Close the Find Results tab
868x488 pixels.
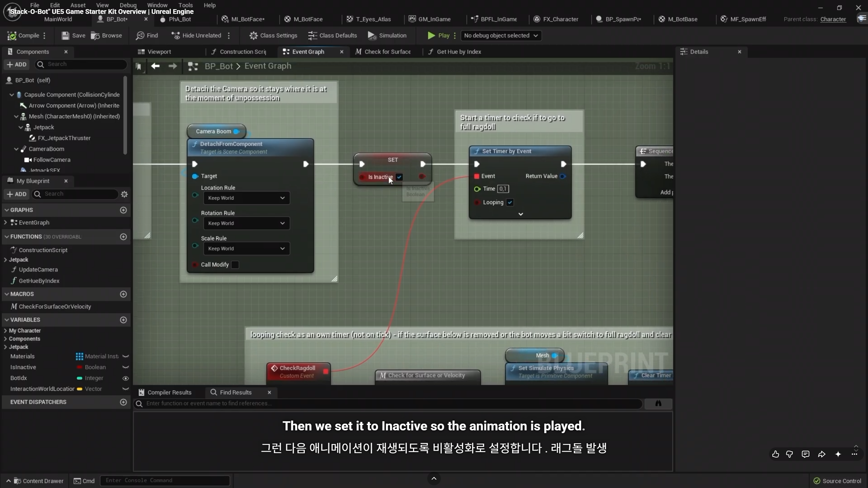click(x=269, y=392)
